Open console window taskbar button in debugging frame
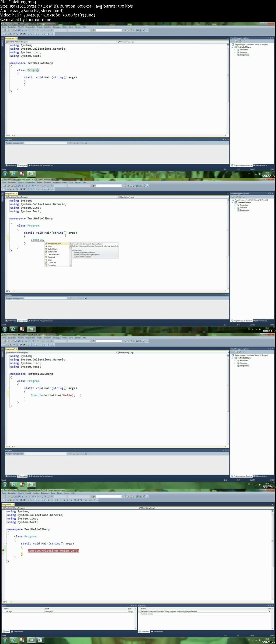Image resolution: width=276 pixels, height=644 pixels. pos(40,640)
